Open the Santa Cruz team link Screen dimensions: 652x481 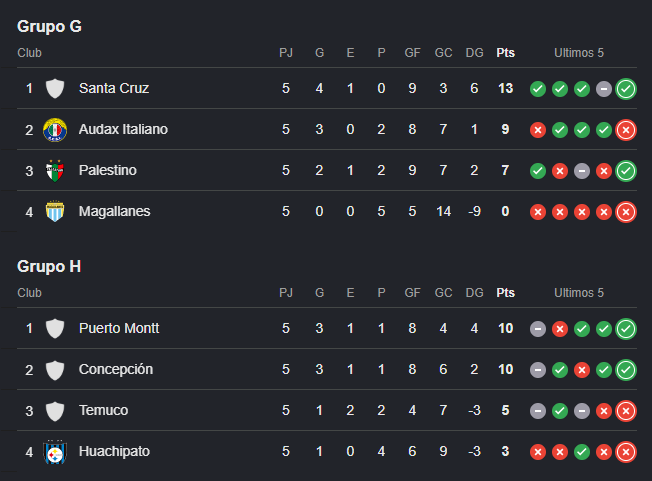click(x=114, y=88)
